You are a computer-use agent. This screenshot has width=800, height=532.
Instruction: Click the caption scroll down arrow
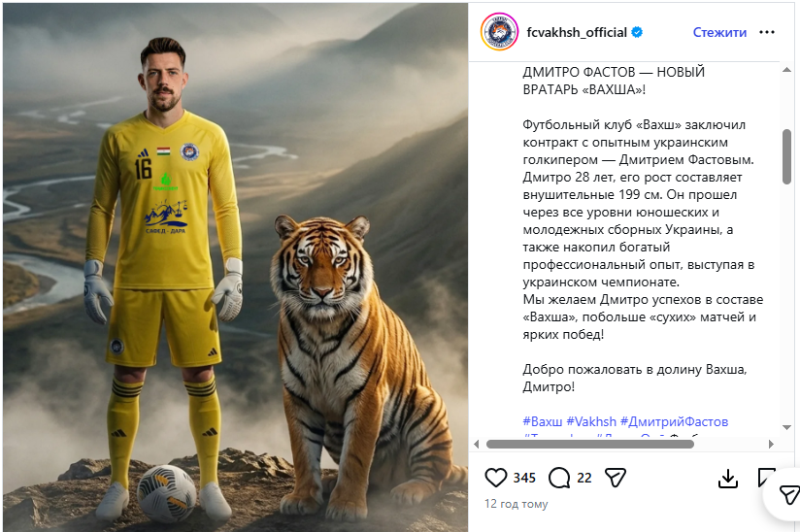click(x=786, y=427)
